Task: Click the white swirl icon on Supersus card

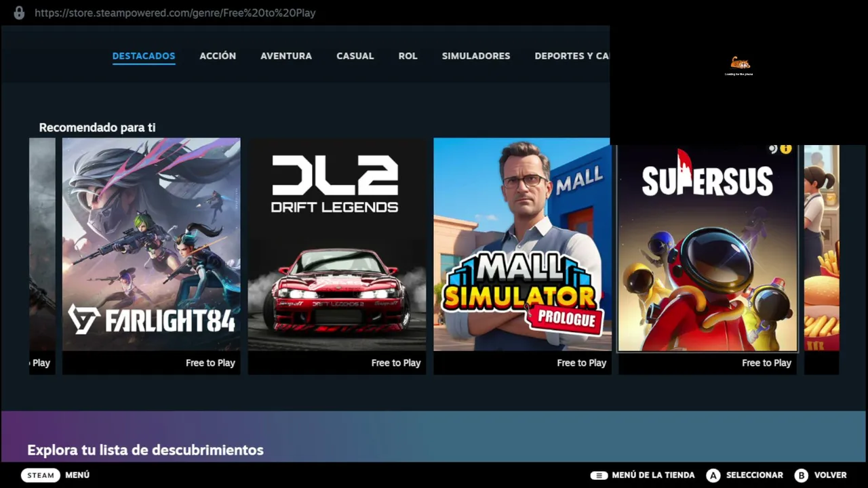Action: pyautogui.click(x=772, y=149)
